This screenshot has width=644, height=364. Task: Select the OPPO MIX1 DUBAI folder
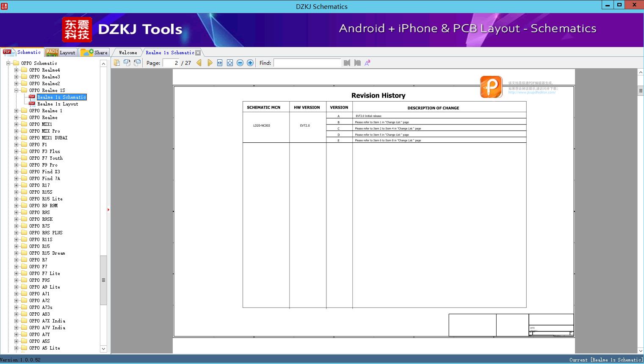point(48,138)
